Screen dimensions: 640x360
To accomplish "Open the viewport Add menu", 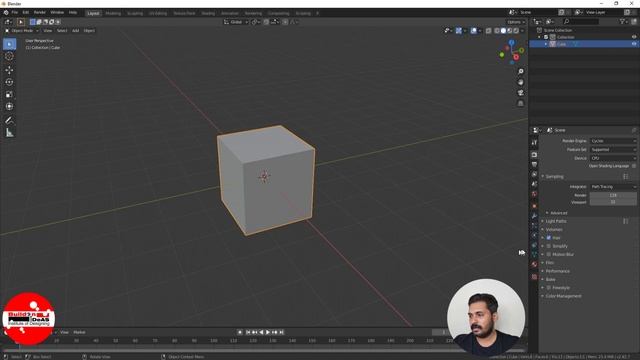I will click(76, 31).
